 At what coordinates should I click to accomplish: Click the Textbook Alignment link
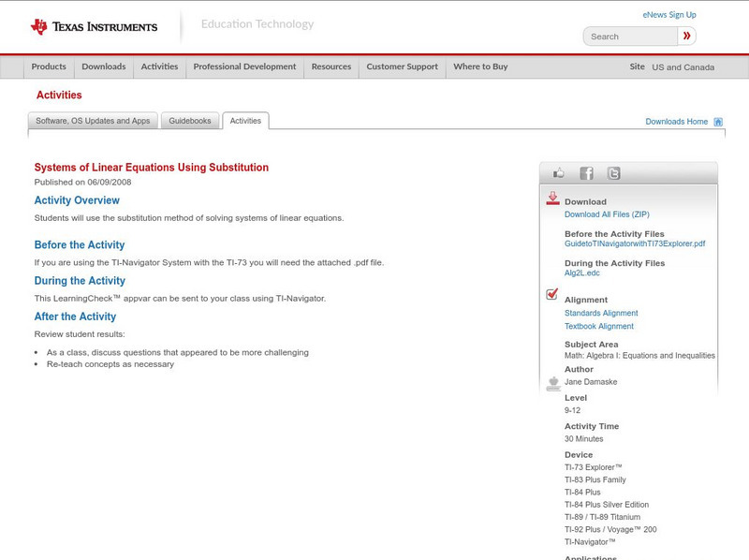point(599,326)
